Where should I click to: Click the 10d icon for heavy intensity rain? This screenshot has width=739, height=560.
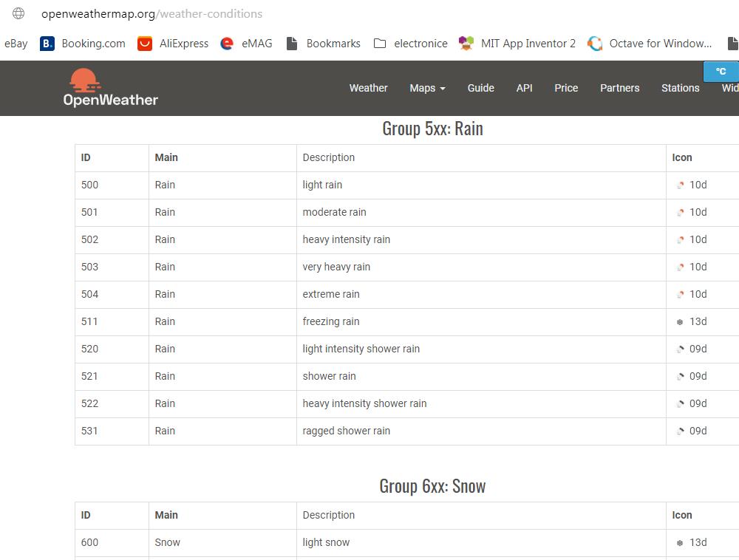pos(680,239)
